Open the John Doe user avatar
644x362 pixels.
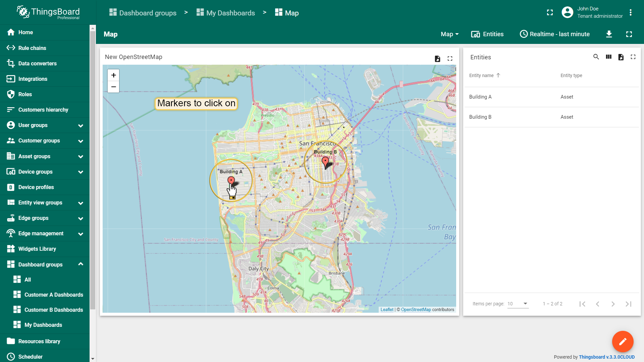tap(568, 12)
